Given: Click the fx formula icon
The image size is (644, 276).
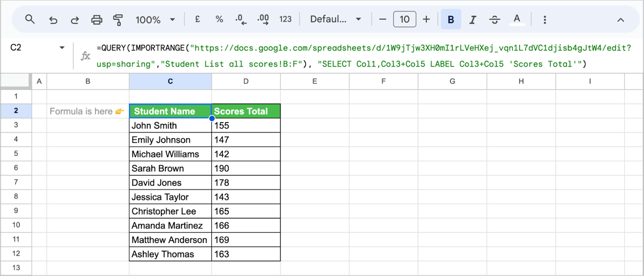Looking at the screenshot, I should (85, 56).
